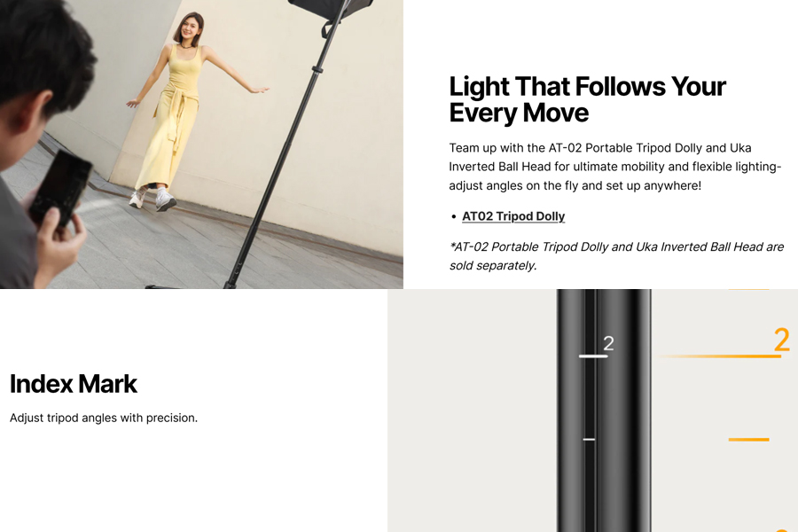Click the black tripod pole index image
Image resolution: width=798 pixels, height=532 pixels.
[x=592, y=411]
